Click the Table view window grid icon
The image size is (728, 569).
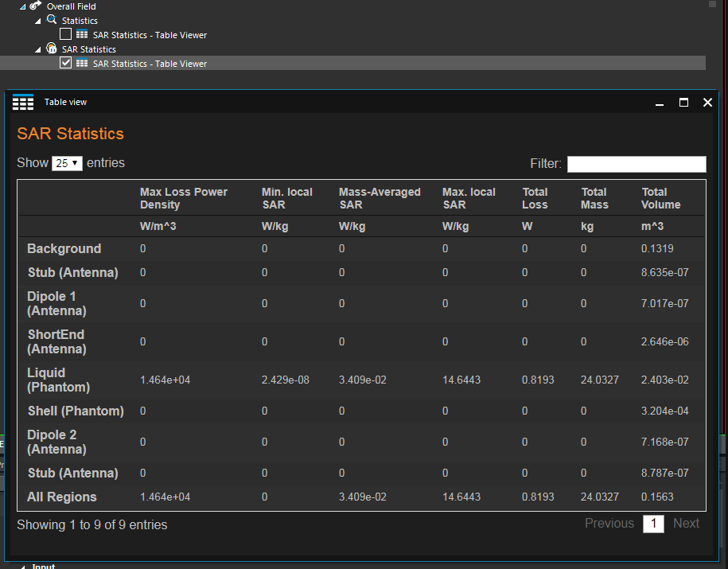coord(23,102)
